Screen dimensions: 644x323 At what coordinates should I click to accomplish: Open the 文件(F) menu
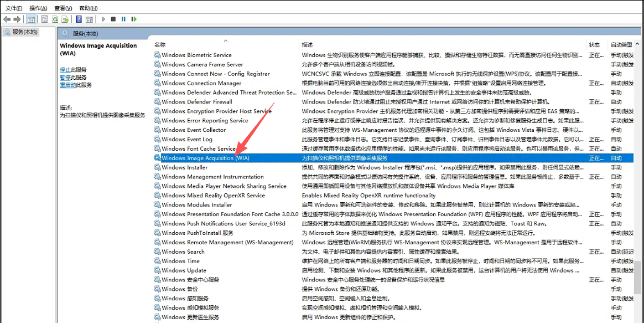[x=14, y=8]
